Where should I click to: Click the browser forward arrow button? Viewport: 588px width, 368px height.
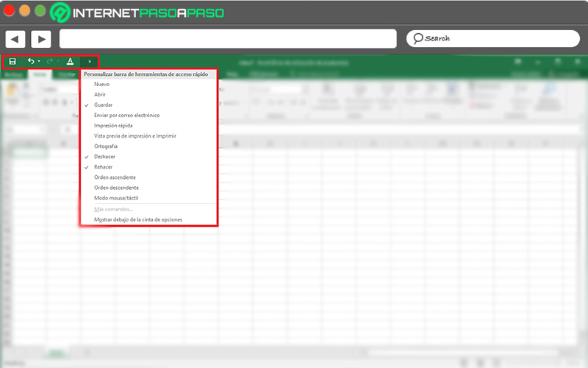(40, 39)
